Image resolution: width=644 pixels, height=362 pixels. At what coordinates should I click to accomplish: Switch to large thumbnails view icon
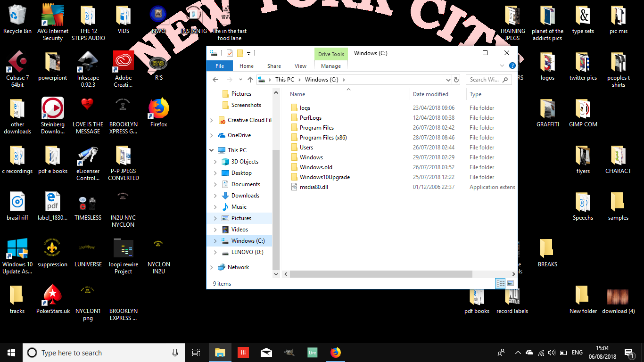click(511, 283)
